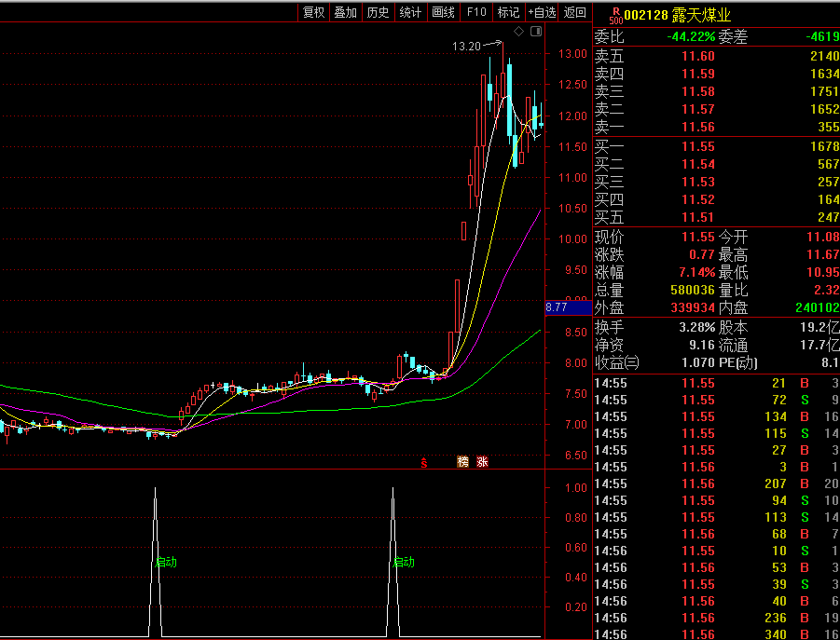Click 委比 value -44.22%
Viewport: 840px width, 640px height.
691,37
